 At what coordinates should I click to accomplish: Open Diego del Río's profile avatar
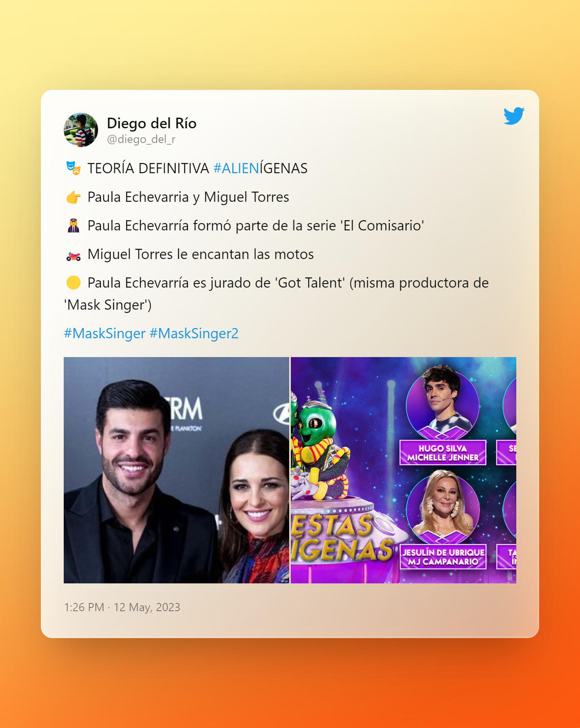click(81, 130)
